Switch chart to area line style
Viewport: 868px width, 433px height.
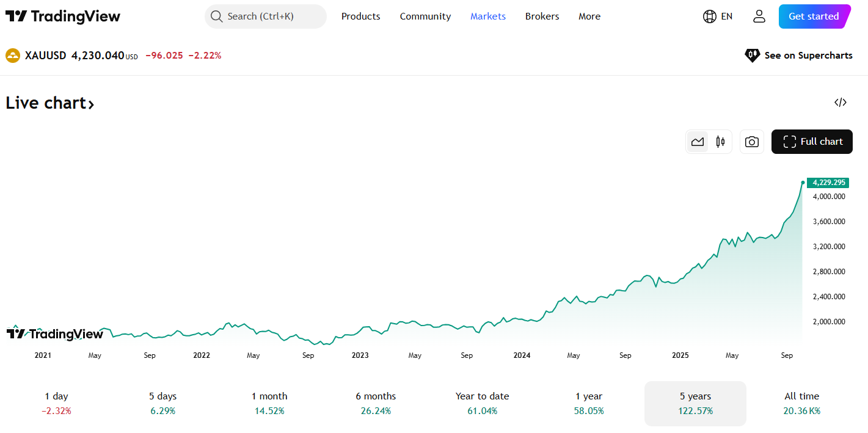pyautogui.click(x=698, y=142)
